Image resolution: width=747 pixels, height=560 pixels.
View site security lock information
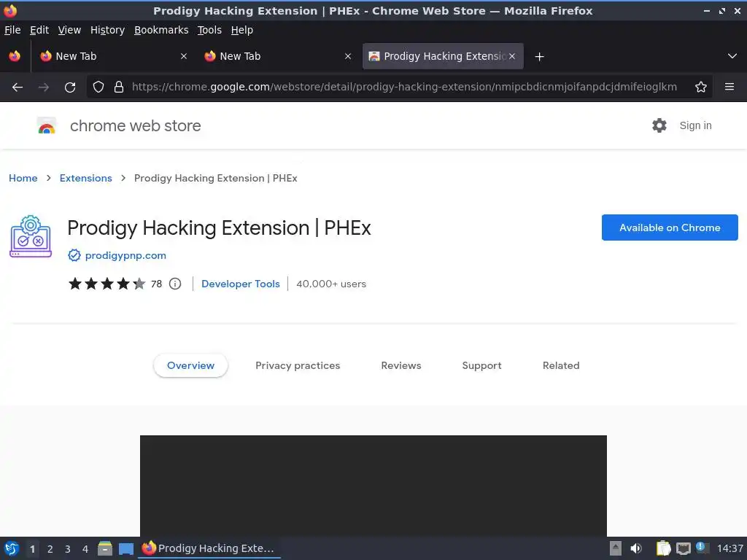(x=119, y=87)
